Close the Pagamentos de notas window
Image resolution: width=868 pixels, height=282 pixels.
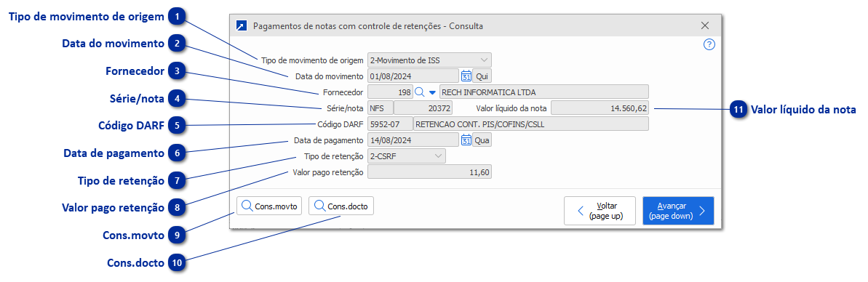pyautogui.click(x=705, y=25)
